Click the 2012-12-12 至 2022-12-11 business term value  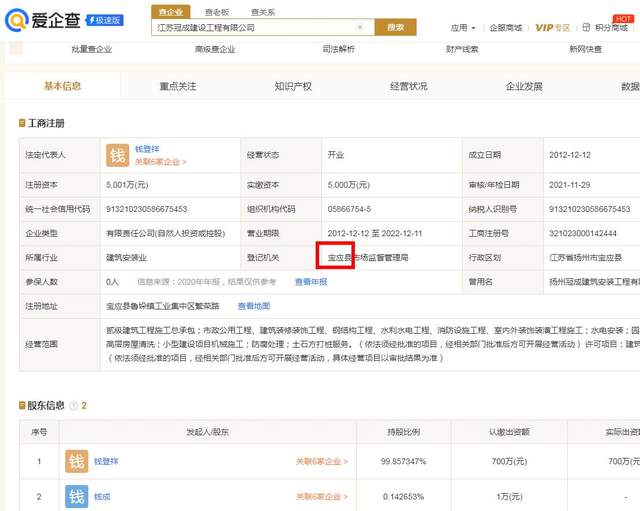[x=375, y=233]
